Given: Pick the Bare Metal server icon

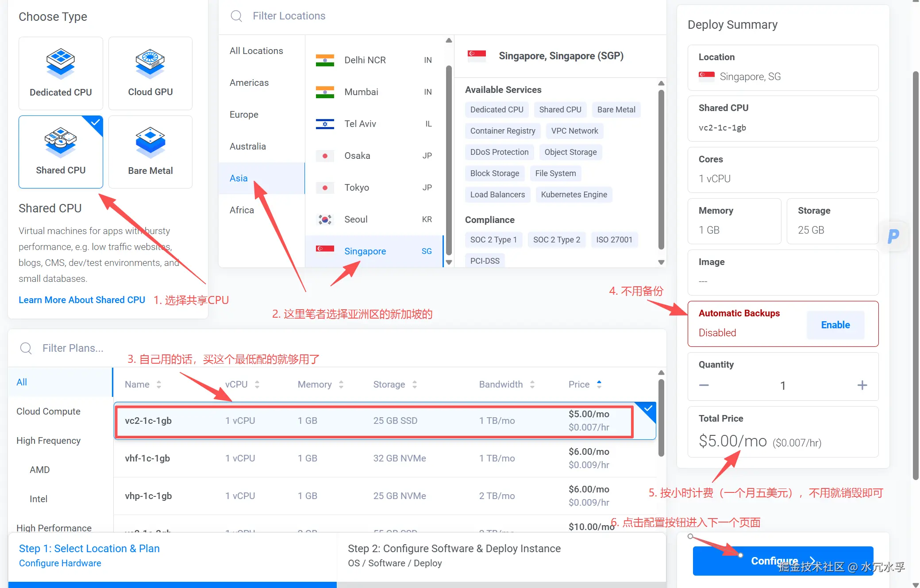Looking at the screenshot, I should 150,142.
